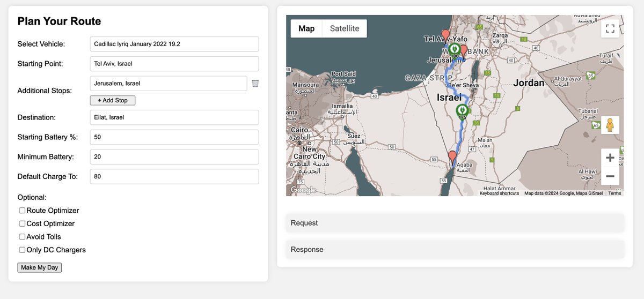Click the red marker at Tel Aviv-Yafo
Image resolution: width=644 pixels, height=299 pixels.
point(445,36)
